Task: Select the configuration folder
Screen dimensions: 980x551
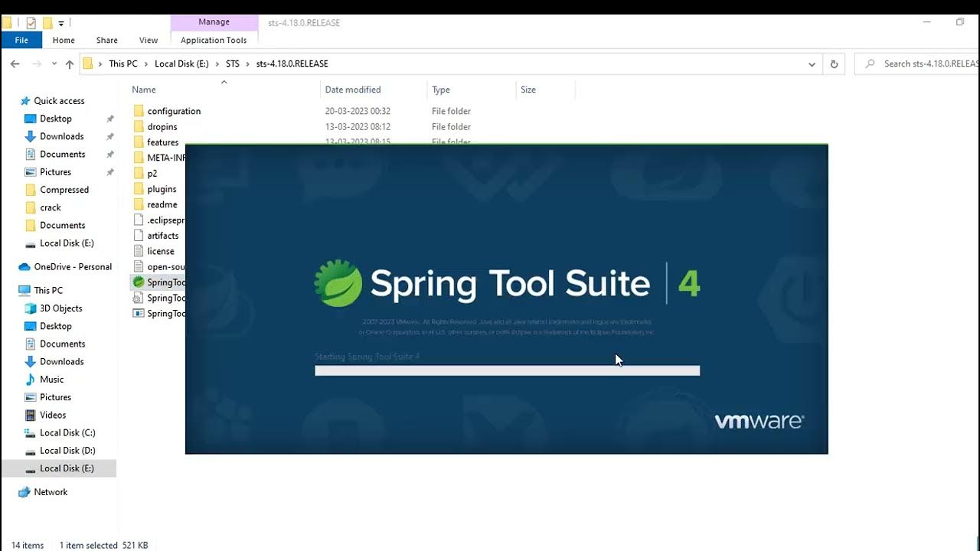Action: [174, 111]
